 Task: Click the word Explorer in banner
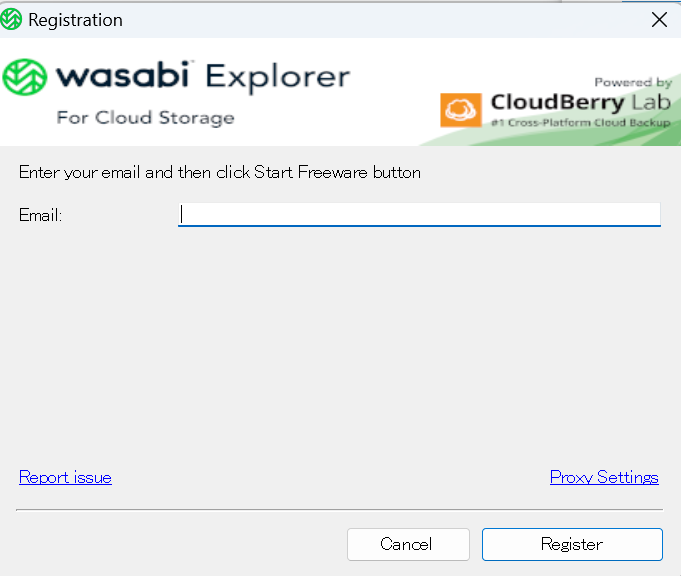(278, 78)
